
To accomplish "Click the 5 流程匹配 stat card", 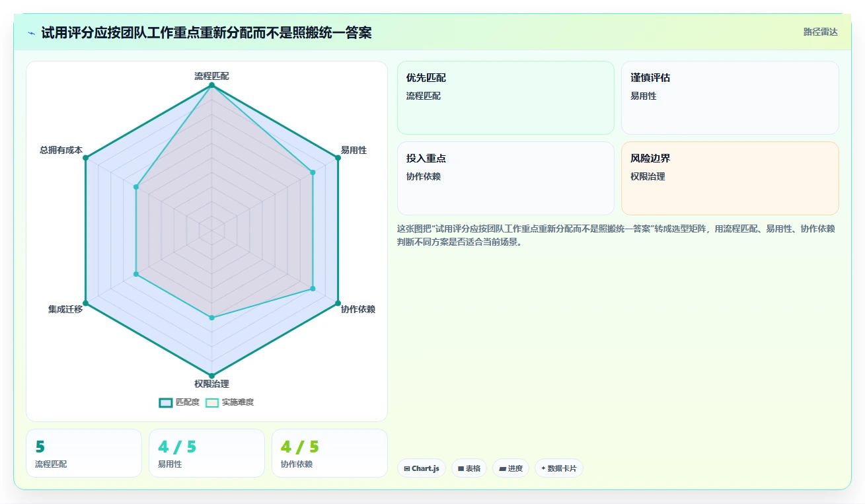I will (84, 453).
